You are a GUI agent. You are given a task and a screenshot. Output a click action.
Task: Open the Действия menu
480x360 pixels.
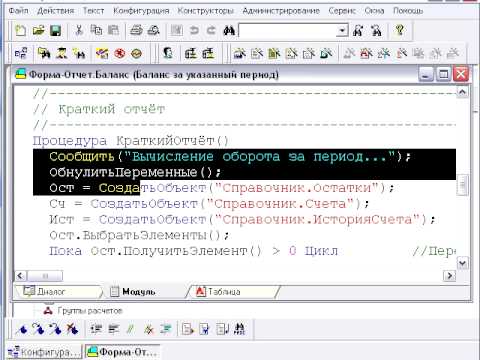[56, 11]
